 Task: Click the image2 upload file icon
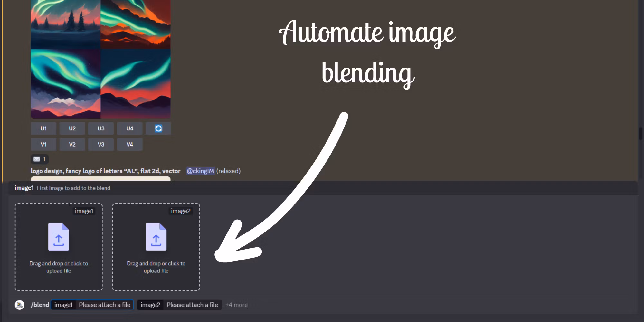(x=156, y=237)
